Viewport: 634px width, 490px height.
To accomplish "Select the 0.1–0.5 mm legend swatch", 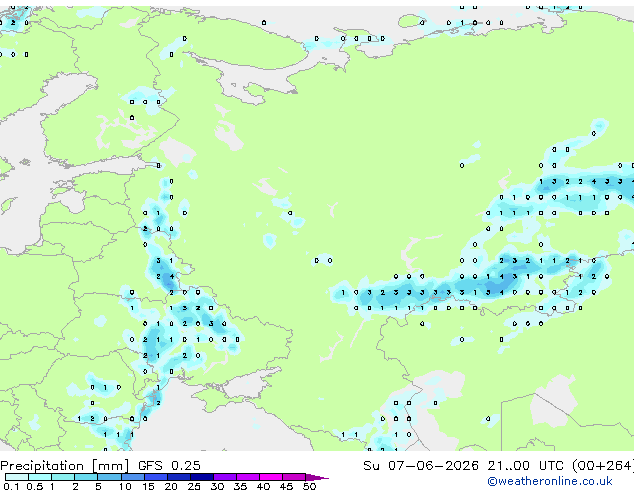I will click(x=17, y=477).
